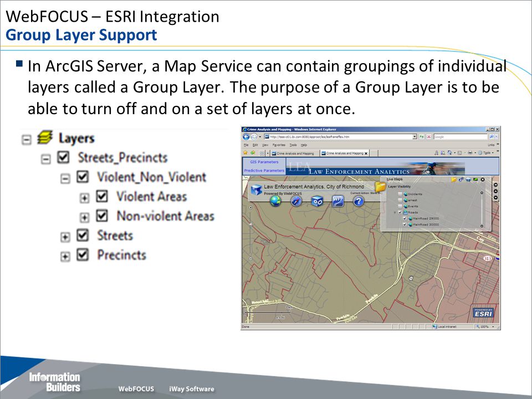Collapse the top-level Layers node
This screenshot has height=399, width=532.
pos(26,140)
